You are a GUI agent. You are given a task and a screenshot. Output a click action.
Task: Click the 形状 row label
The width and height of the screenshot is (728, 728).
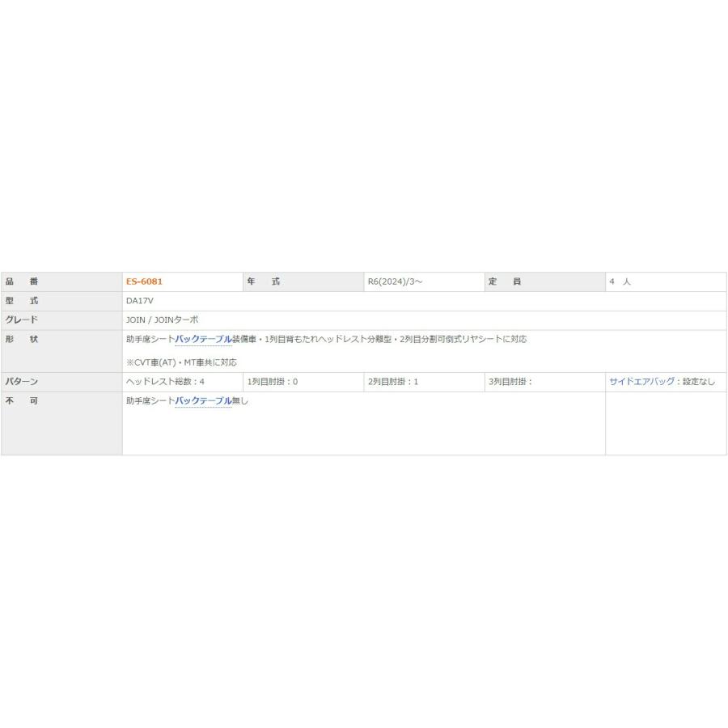[22, 340]
